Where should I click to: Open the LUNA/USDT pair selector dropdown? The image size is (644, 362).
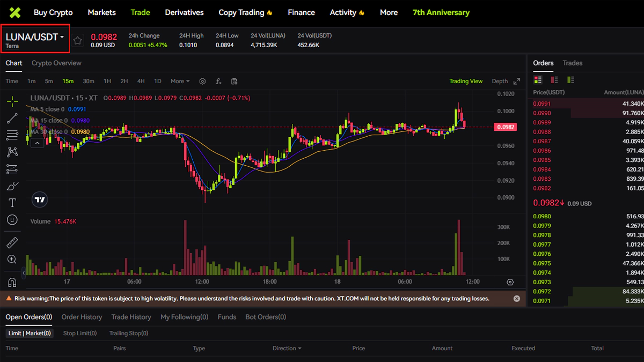35,38
